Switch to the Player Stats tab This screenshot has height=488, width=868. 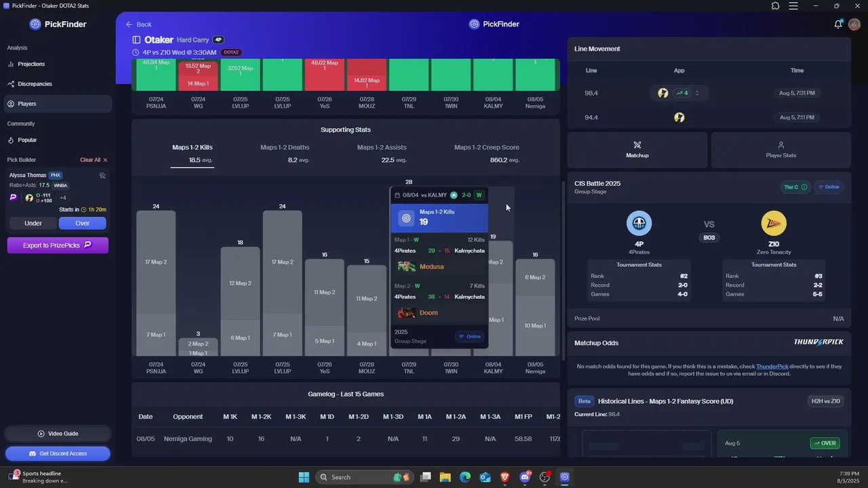781,149
